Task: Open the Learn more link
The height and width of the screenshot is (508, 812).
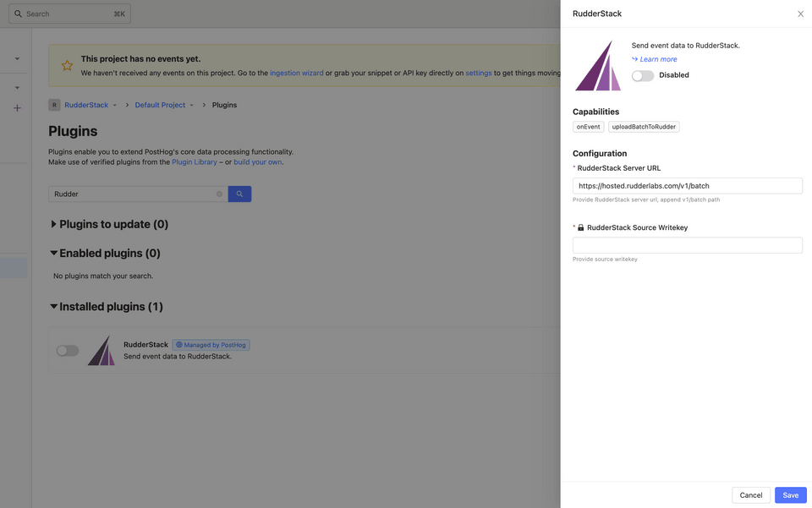Action: pos(658,59)
